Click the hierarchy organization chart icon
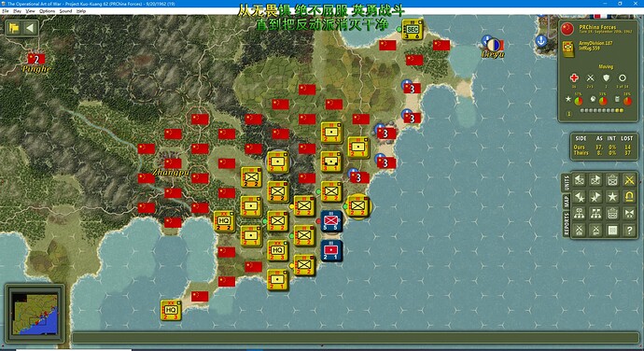Screen dimensions: 644x351 (580, 214)
